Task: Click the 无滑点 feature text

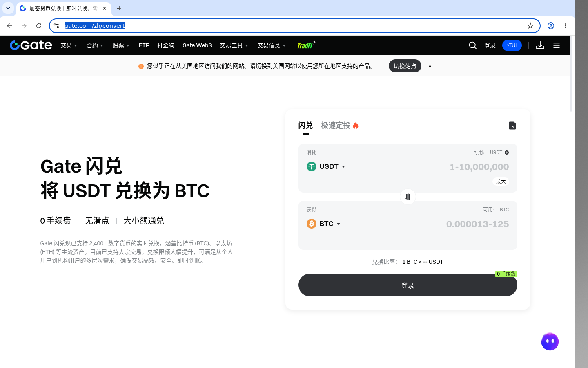Action: pos(97,221)
